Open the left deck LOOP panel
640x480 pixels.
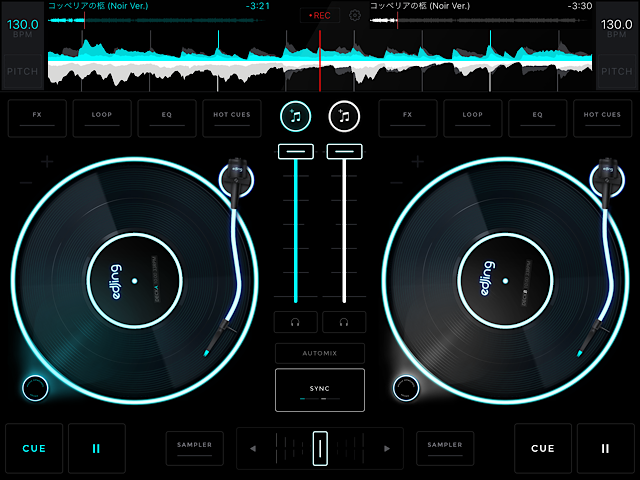[102, 118]
